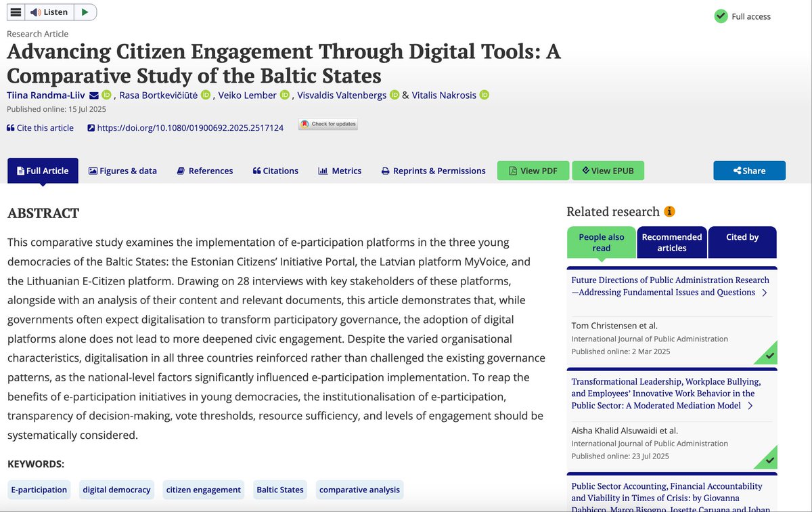The height and width of the screenshot is (512, 812).
Task: Click the envelope icon next to Tiina Randma-Liiv
Action: click(x=94, y=95)
